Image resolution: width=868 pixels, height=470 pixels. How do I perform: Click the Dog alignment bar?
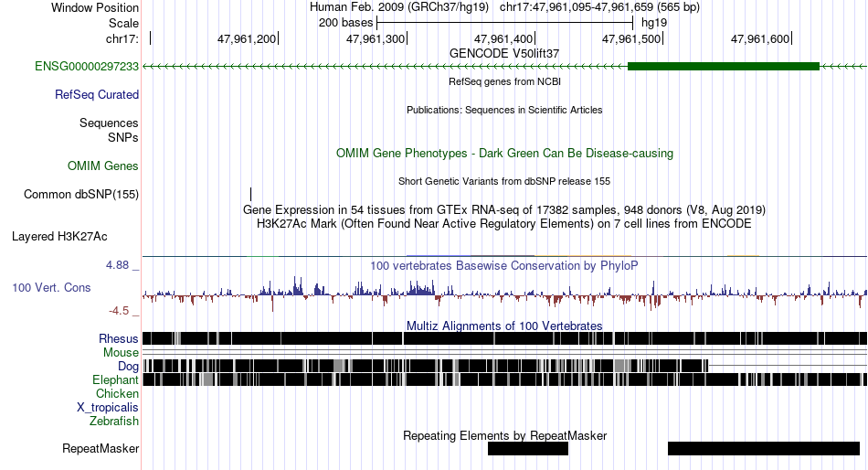426,366
